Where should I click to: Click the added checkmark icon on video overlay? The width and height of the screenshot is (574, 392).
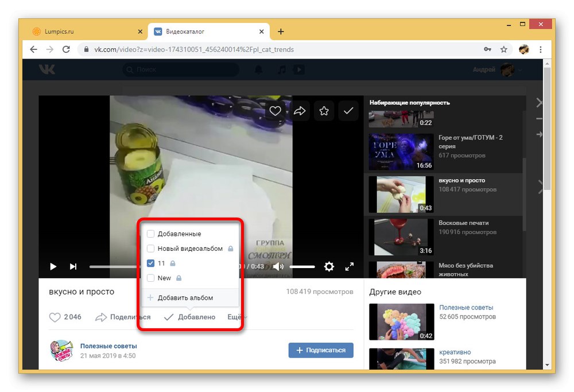point(348,111)
